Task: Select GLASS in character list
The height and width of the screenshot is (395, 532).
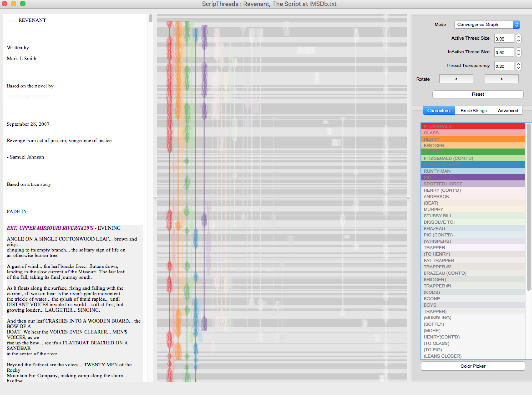Action: point(473,133)
